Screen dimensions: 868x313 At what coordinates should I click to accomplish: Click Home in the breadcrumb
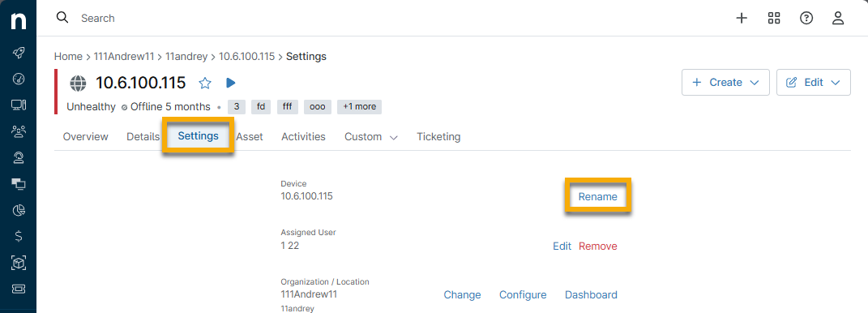(67, 57)
